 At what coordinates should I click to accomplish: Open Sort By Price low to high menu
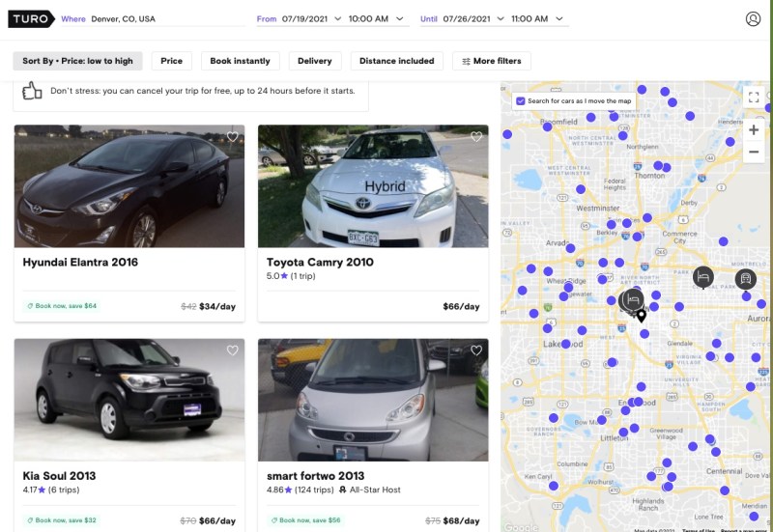[78, 61]
